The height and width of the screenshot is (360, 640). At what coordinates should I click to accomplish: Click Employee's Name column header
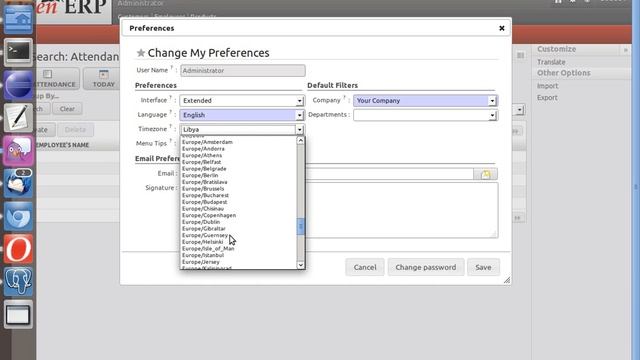click(62, 145)
